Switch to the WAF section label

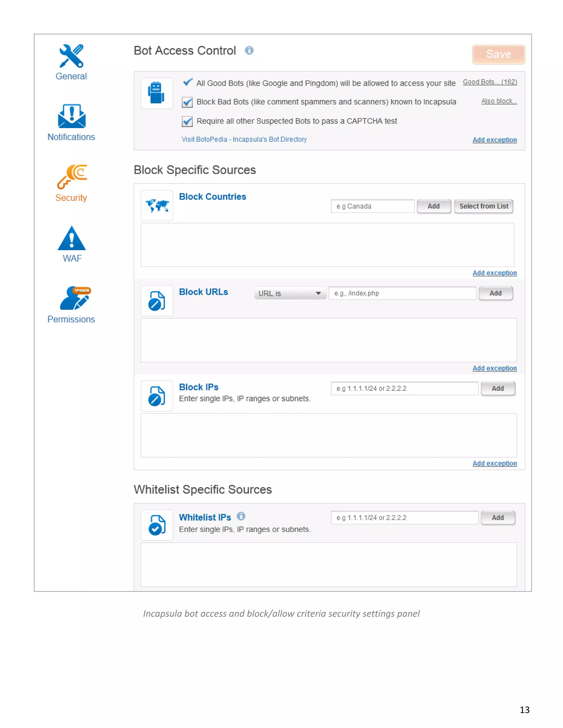(x=72, y=258)
